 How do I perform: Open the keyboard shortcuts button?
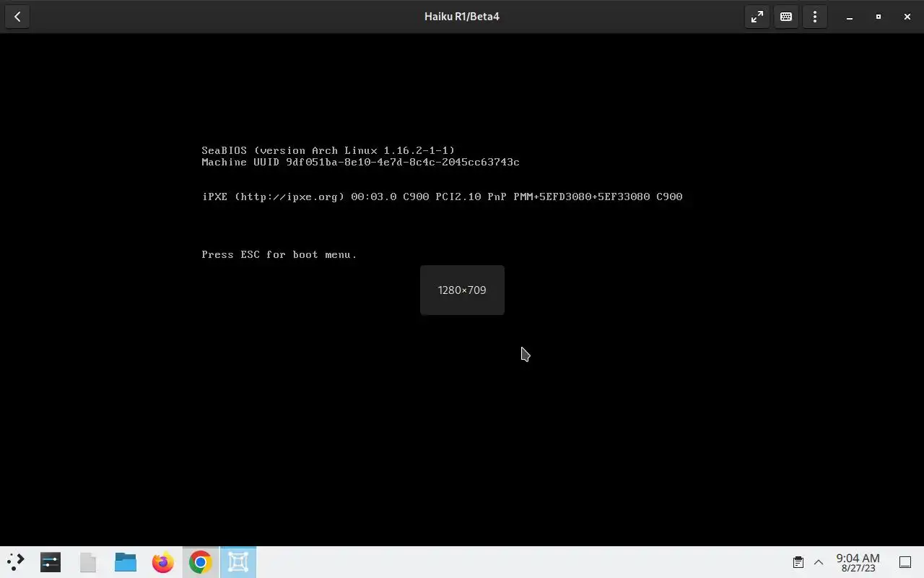[x=786, y=17]
